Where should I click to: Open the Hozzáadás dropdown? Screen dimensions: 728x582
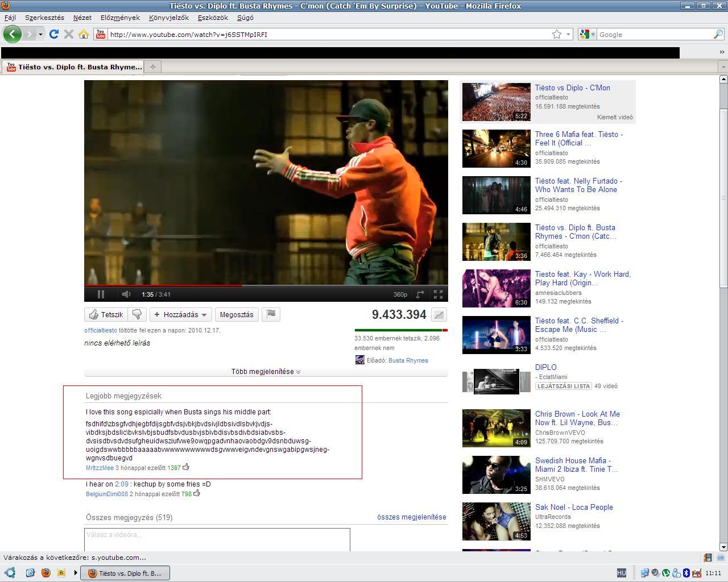180,314
